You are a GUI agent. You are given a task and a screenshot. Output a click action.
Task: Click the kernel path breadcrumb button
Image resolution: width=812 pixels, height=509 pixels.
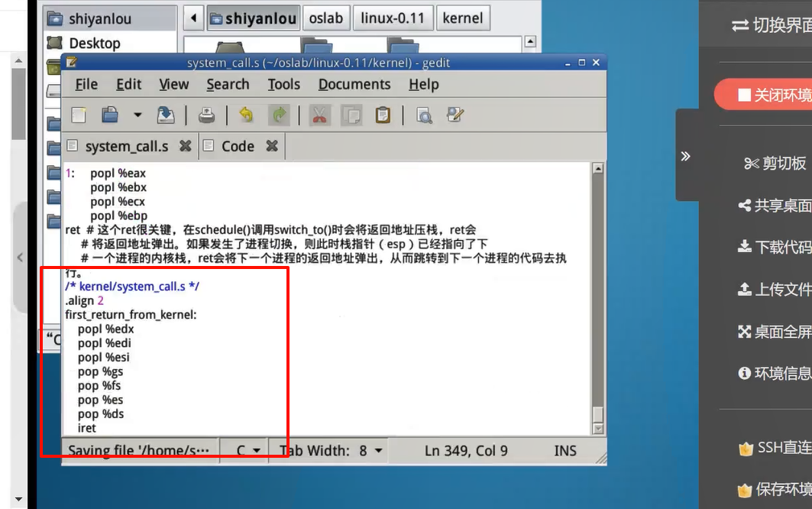click(x=462, y=18)
